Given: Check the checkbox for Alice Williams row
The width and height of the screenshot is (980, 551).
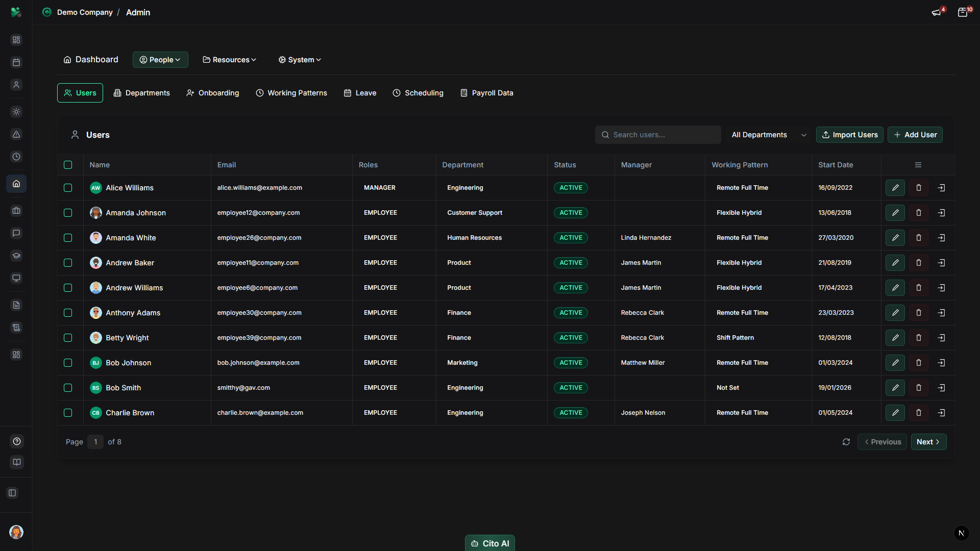Looking at the screenshot, I should pos(68,188).
